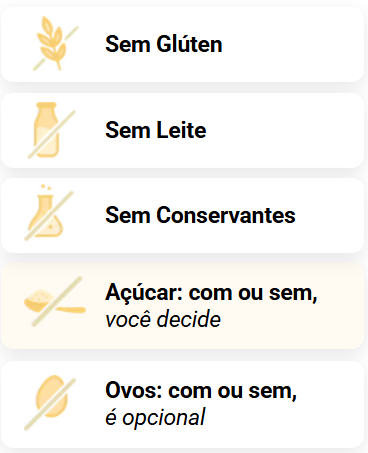
Task: Select the 'Sem Leite' label
Action: (156, 130)
